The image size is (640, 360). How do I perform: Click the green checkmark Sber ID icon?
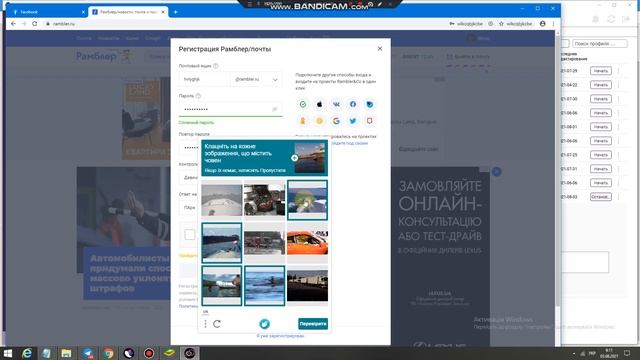[x=303, y=104]
